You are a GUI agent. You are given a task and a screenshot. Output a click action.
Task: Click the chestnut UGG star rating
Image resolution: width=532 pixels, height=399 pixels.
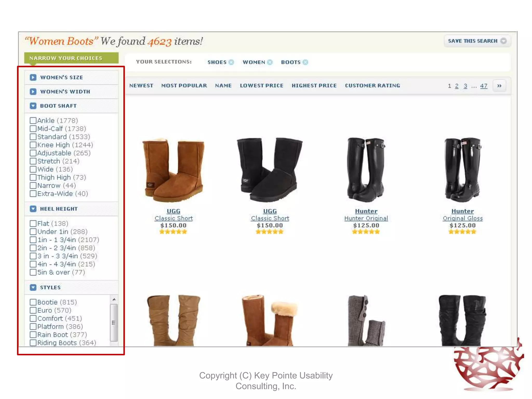point(173,232)
